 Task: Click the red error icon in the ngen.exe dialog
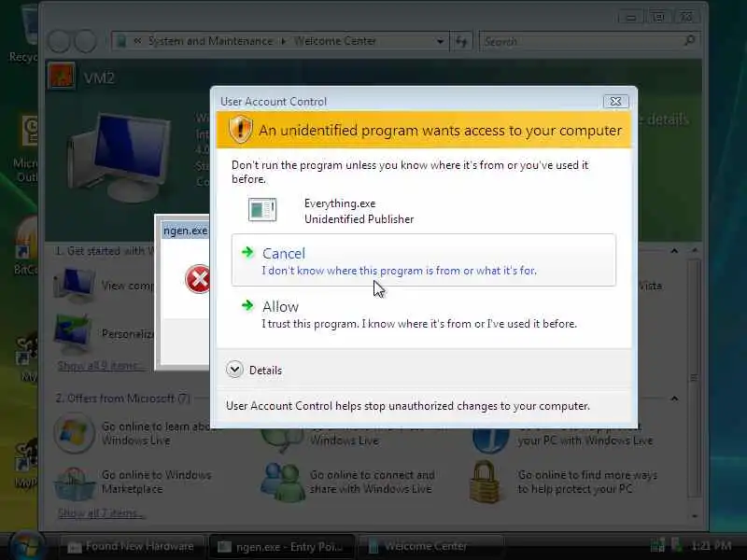pos(197,279)
